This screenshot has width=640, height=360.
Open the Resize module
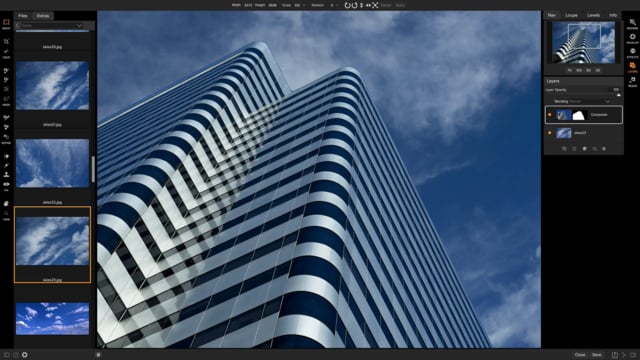(632, 81)
